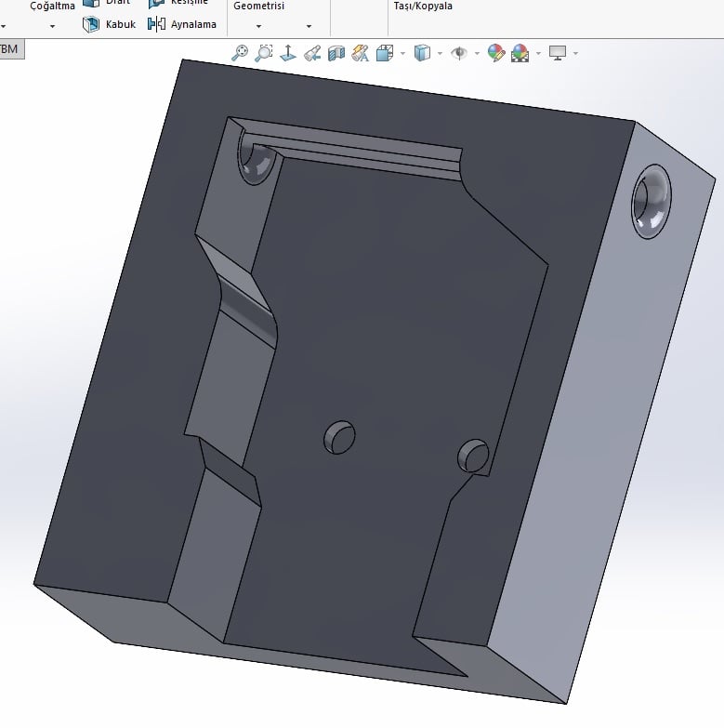Viewport: 724px width, 728px height.
Task: Click the Taşı/Kopyala command
Action: click(x=423, y=6)
